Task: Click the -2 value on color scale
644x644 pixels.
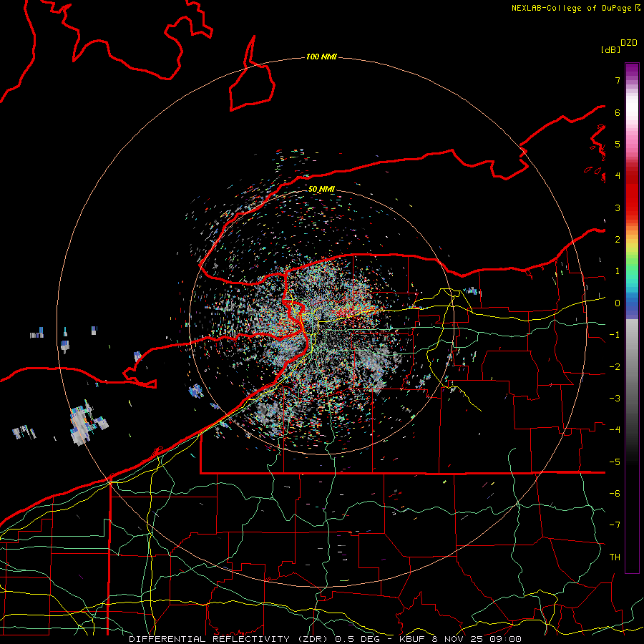Action: click(615, 367)
